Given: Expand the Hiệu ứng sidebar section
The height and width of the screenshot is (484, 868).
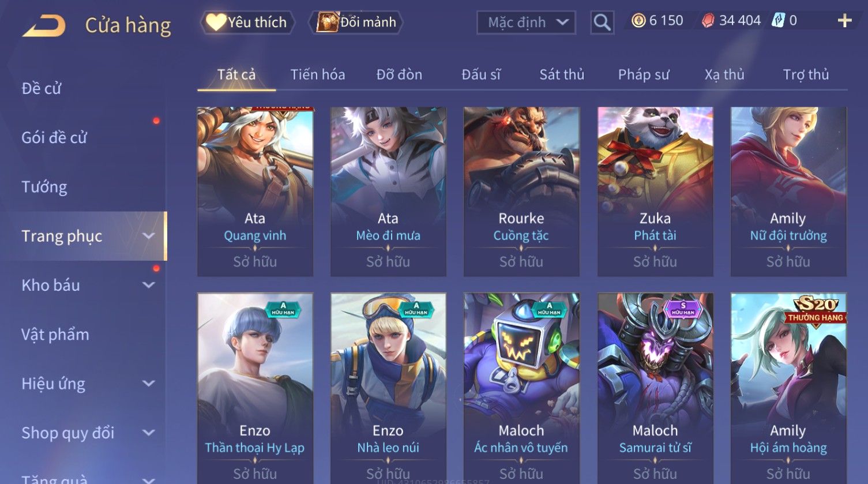Looking at the screenshot, I should point(149,384).
